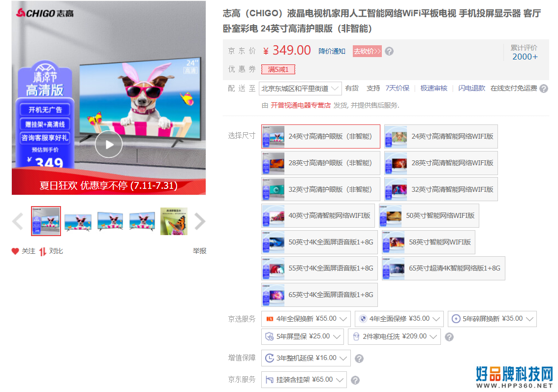Click 降价通知 price drop alert link
558x392 pixels.
[x=332, y=51]
